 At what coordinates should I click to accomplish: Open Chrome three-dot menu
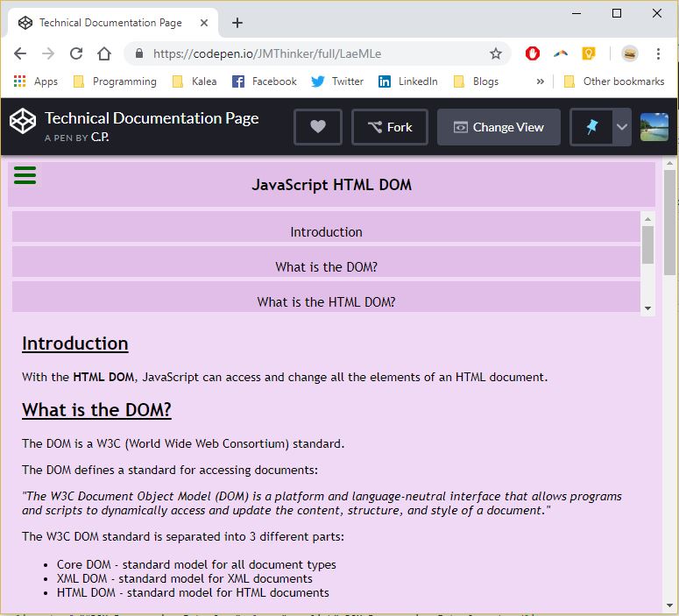658,53
